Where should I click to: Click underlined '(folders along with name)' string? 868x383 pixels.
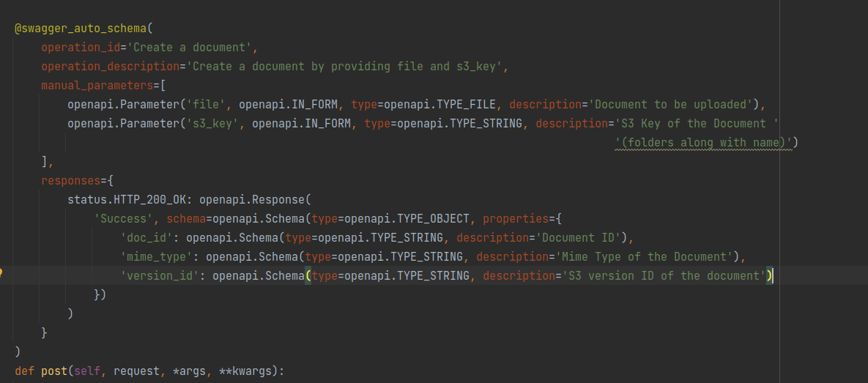click(703, 143)
